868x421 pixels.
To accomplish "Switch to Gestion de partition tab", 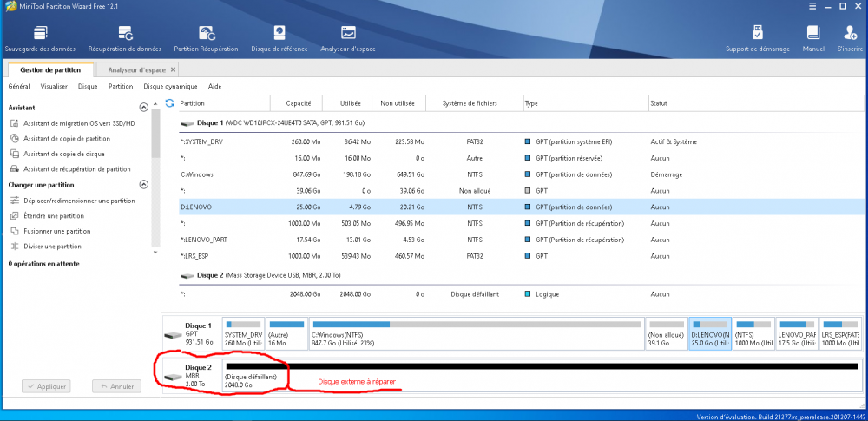I will [50, 69].
